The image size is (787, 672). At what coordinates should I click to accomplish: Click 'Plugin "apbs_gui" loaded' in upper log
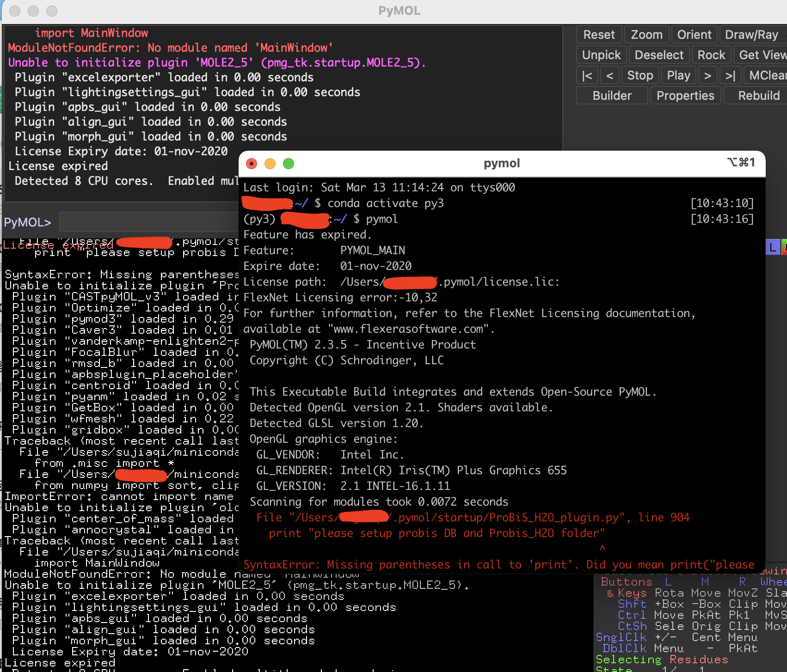click(148, 107)
